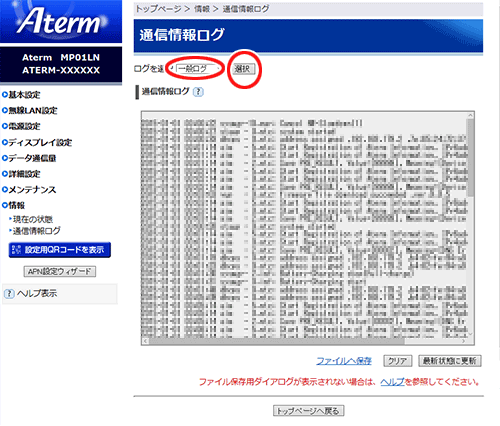Open the ディスプレイ設定 menu section

coord(40,143)
